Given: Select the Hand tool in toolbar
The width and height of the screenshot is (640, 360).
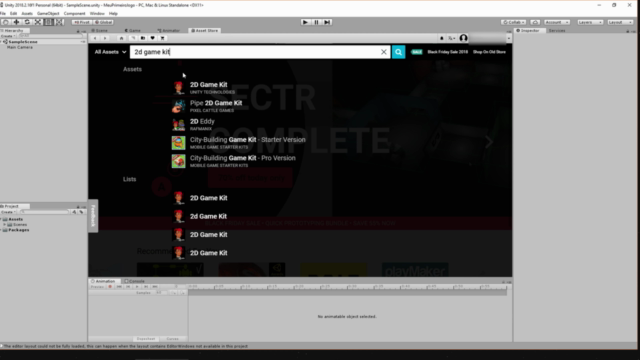Looking at the screenshot, I should pos(6,22).
